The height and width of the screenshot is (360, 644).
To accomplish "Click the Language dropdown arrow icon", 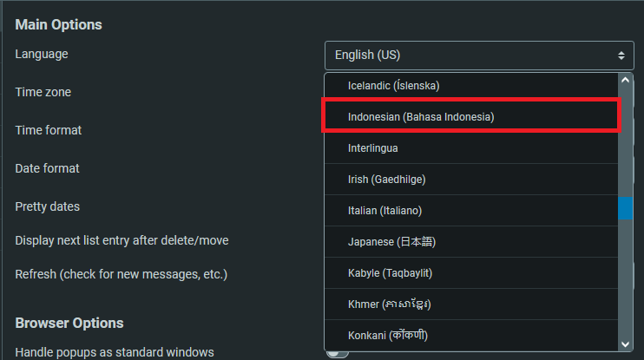I will [621, 55].
